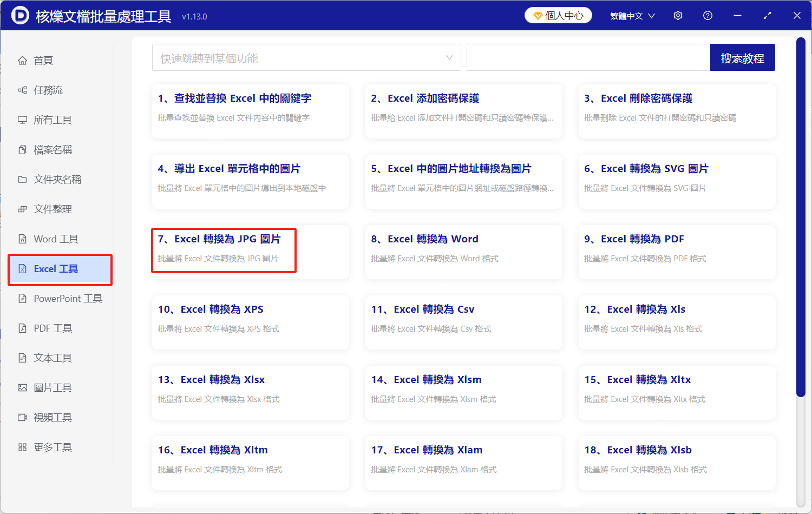The width and height of the screenshot is (812, 514).
Task: Open the 繁體中文 language dropdown
Action: click(632, 16)
